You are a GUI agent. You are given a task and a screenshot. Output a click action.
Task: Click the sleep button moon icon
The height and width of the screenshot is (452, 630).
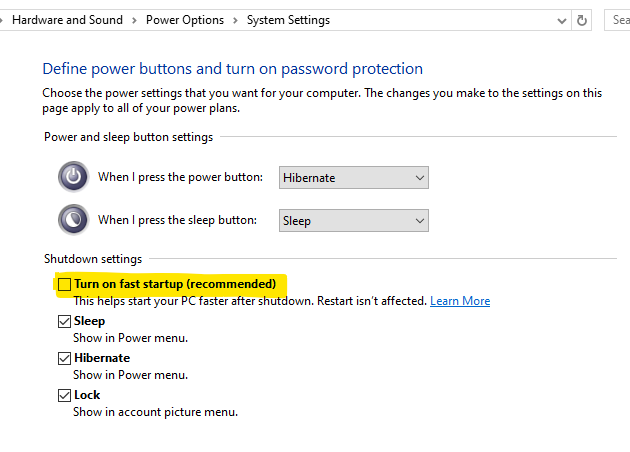click(73, 220)
